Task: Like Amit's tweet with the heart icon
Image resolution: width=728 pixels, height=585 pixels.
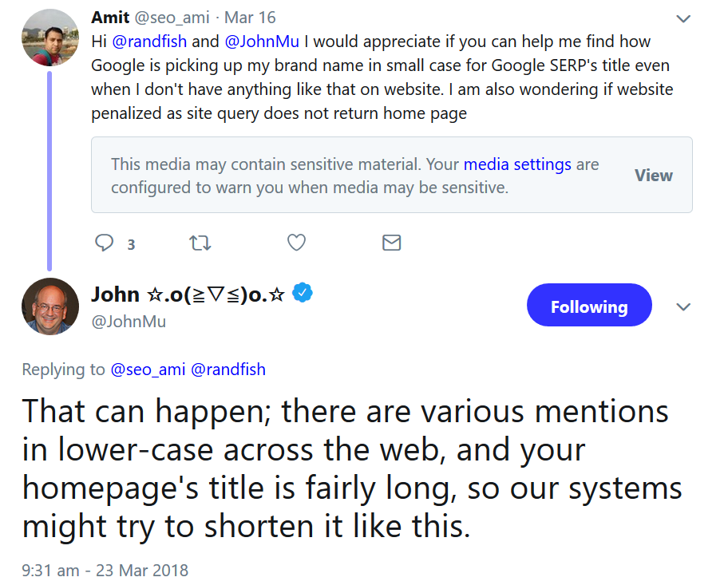Action: coord(296,243)
